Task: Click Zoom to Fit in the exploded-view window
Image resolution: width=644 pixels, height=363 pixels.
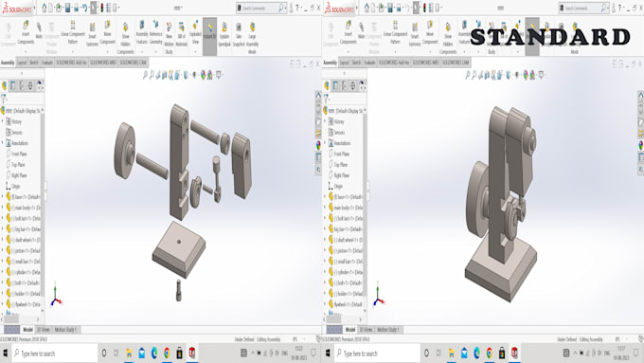Action: pos(145,75)
